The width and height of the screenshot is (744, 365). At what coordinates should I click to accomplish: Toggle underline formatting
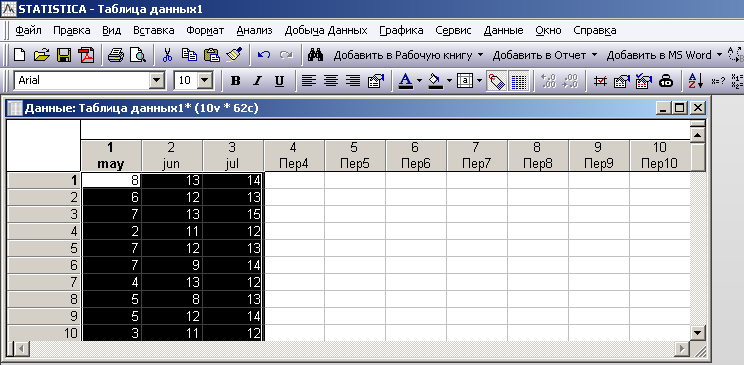pos(279,81)
